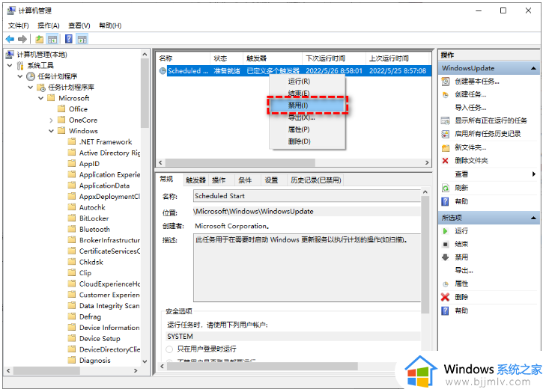Open the 查看(V) menu
Image resolution: width=546 pixels, height=392 pixels.
coord(79,25)
